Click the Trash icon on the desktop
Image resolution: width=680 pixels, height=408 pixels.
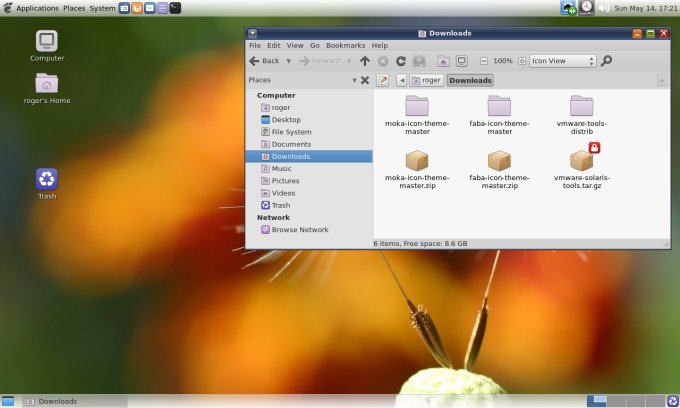coord(47,179)
